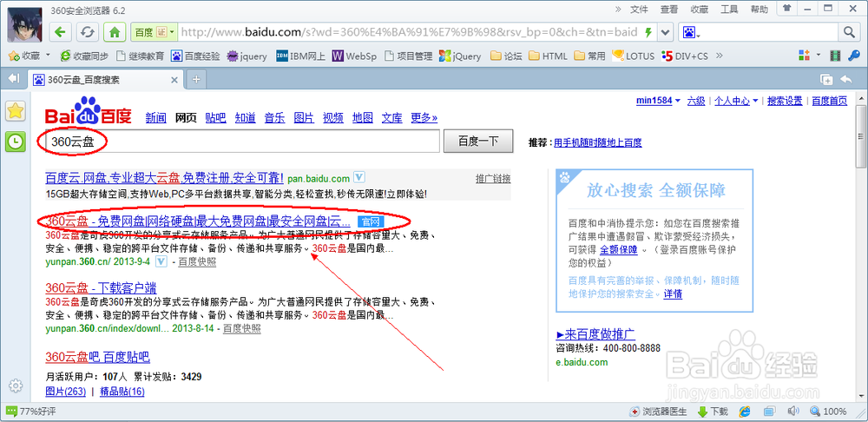The image size is (868, 422).
Task: Open the 查看 menu
Action: (668, 10)
